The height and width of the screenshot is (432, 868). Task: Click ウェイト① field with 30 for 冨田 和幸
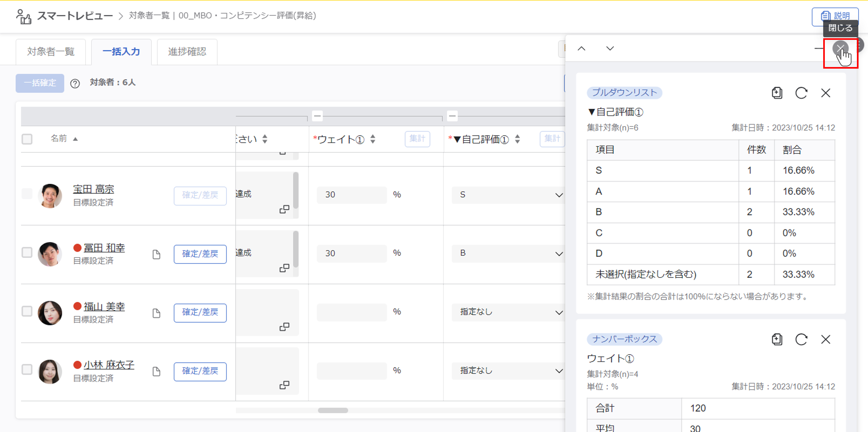click(x=352, y=254)
